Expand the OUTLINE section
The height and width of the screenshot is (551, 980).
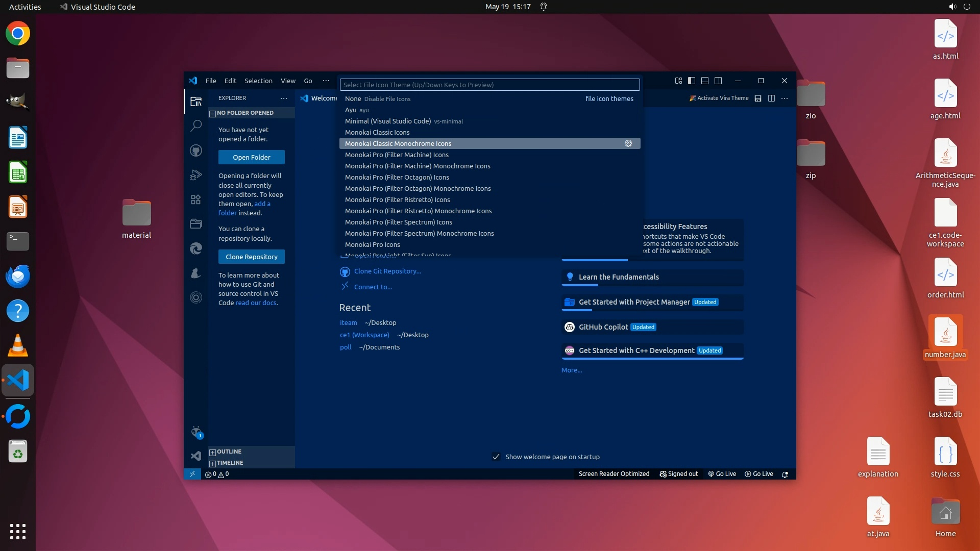tap(229, 452)
